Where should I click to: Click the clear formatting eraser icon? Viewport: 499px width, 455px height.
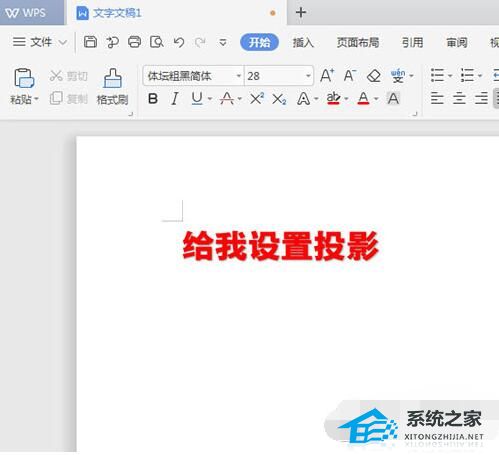pyautogui.click(x=374, y=76)
